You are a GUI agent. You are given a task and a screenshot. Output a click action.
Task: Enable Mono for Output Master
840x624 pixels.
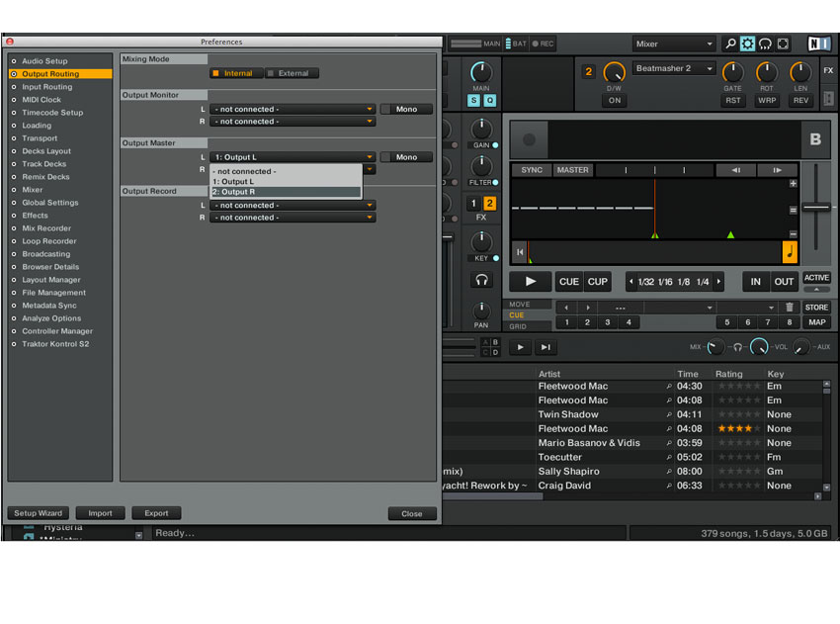click(x=406, y=157)
